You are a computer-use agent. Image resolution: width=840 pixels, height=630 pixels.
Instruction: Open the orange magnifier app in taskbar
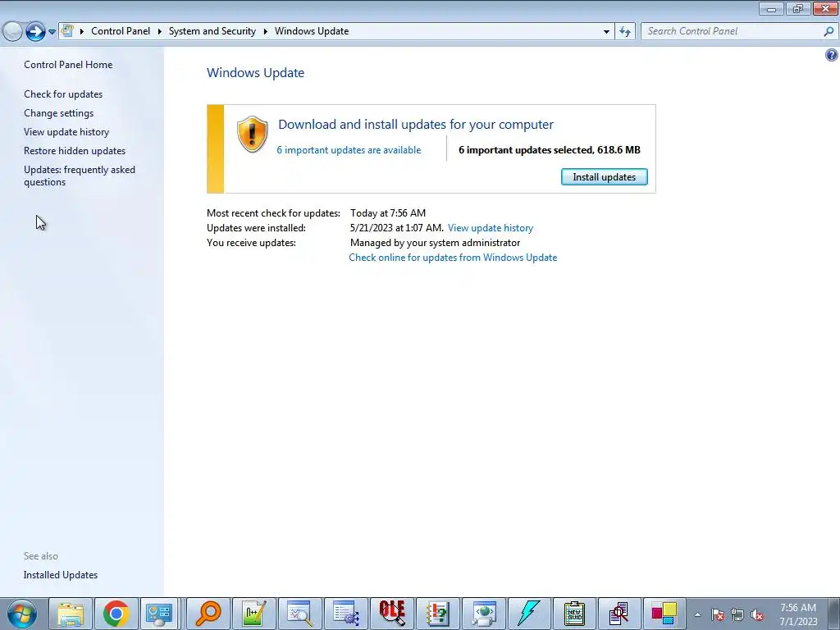208,614
